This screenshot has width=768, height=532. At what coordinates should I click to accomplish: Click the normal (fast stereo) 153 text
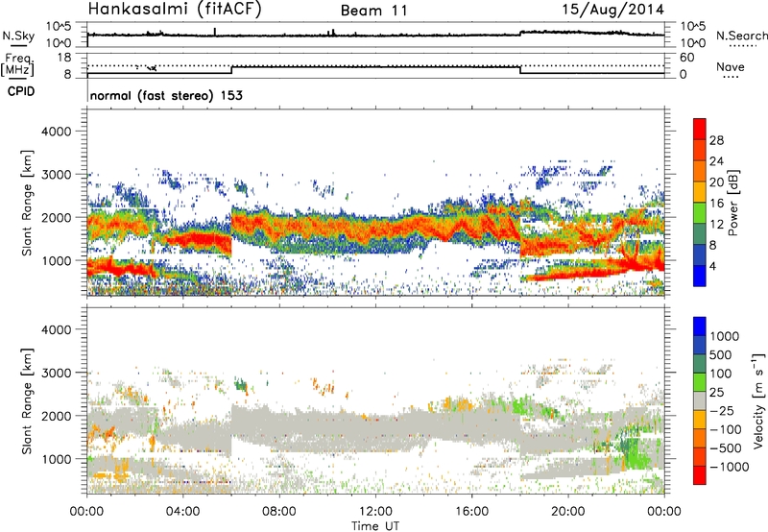(x=166, y=95)
